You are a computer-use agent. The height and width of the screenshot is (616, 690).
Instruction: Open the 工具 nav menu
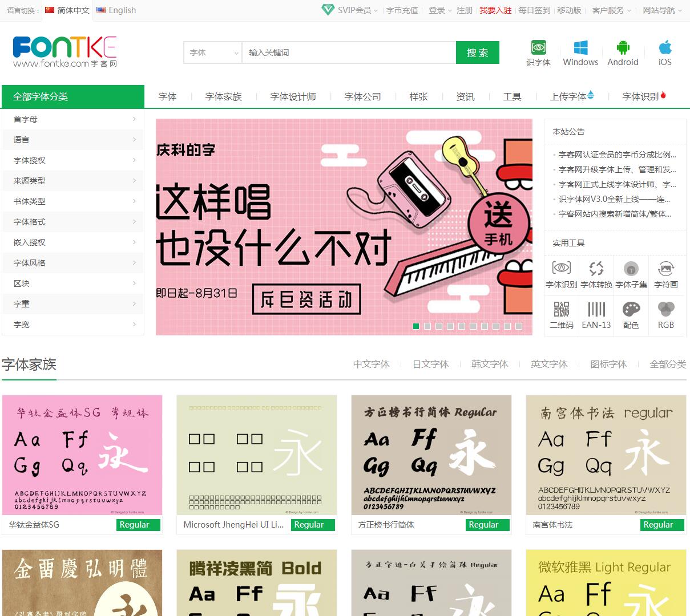click(x=513, y=97)
